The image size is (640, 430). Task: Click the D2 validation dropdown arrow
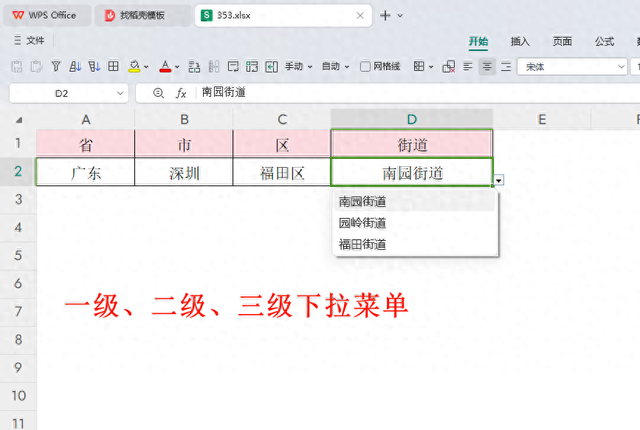coord(499,180)
